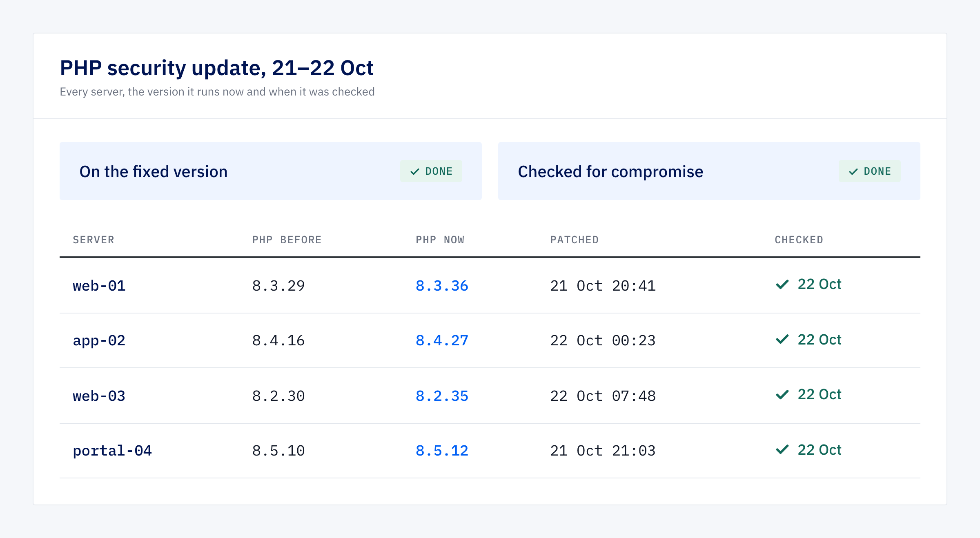Click the 22 Oct date in web-01 row
The height and width of the screenshot is (538, 980).
[x=820, y=284]
